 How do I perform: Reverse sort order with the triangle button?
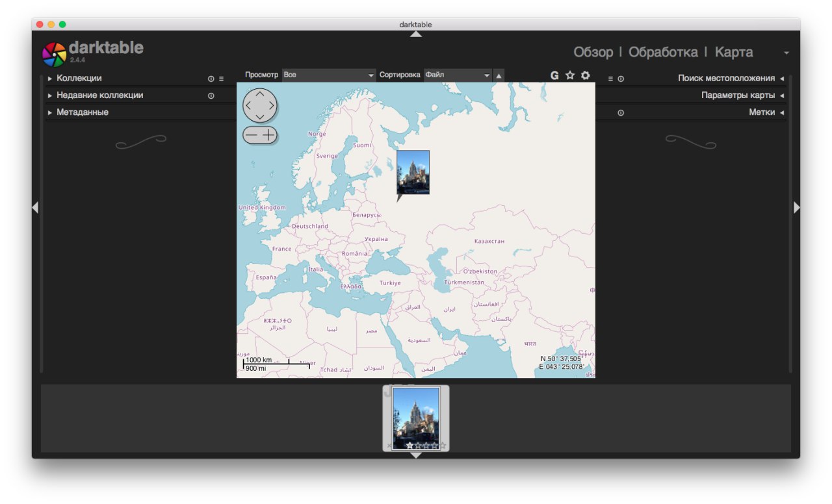(x=499, y=76)
